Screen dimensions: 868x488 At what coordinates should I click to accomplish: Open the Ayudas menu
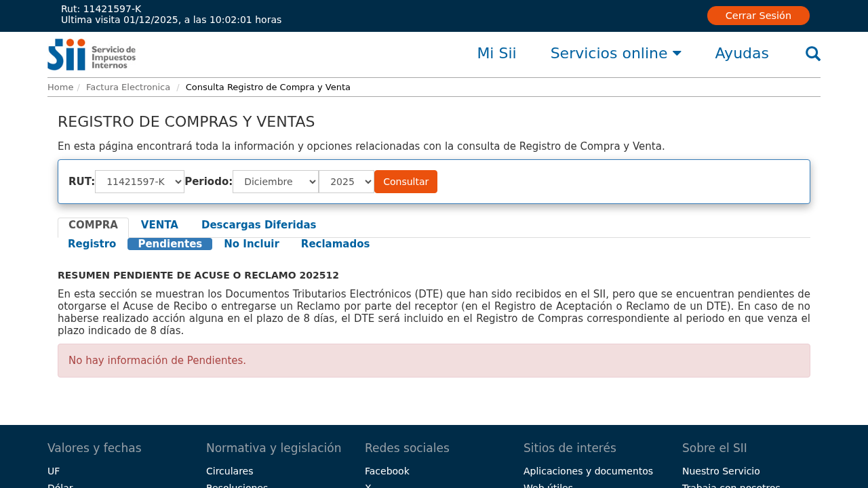point(741,54)
